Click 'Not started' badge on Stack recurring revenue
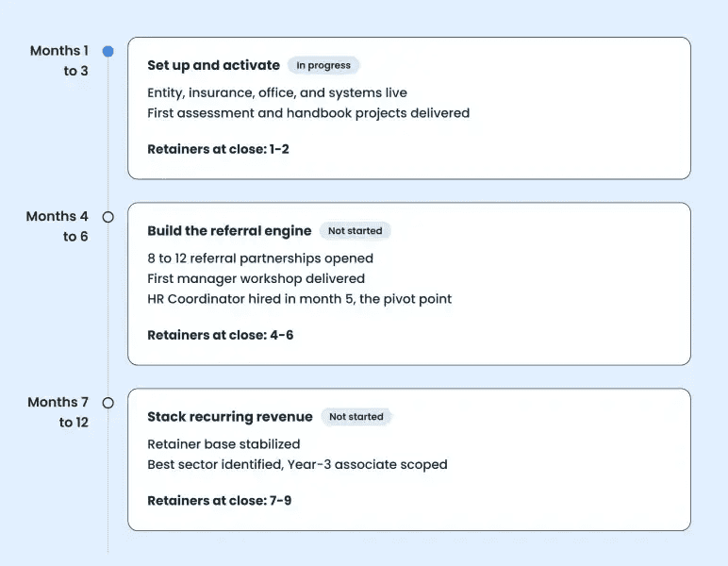This screenshot has width=728, height=566. (356, 417)
